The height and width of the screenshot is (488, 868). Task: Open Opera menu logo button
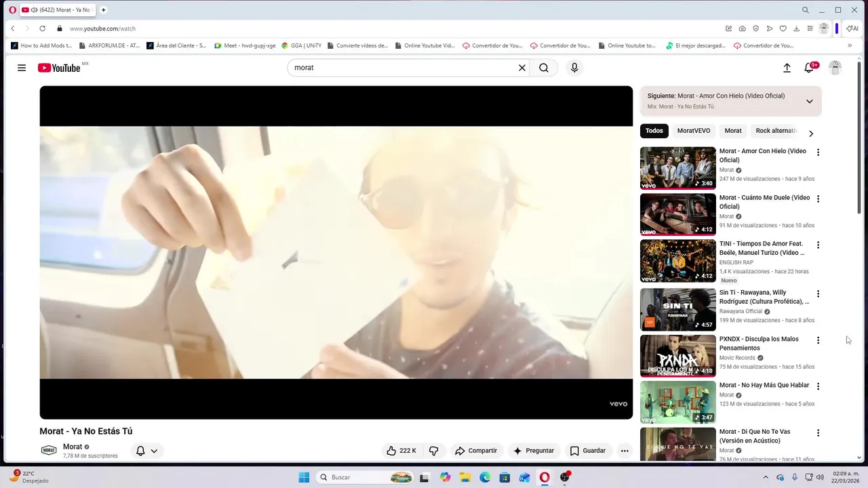pos(12,10)
